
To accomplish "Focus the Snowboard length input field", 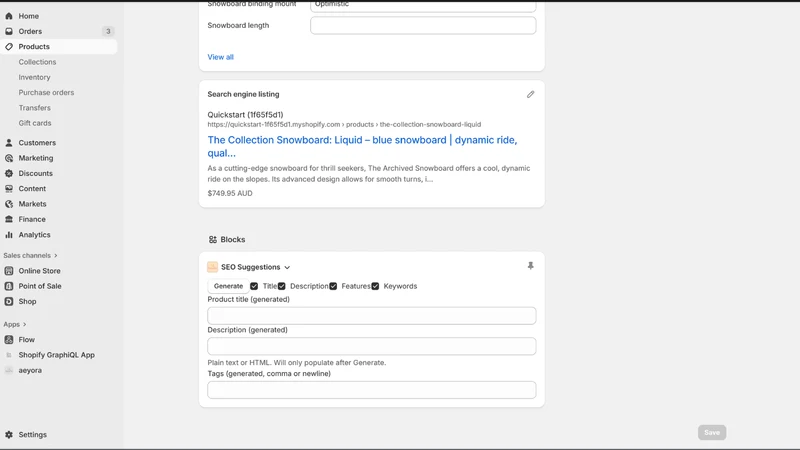I will point(423,26).
